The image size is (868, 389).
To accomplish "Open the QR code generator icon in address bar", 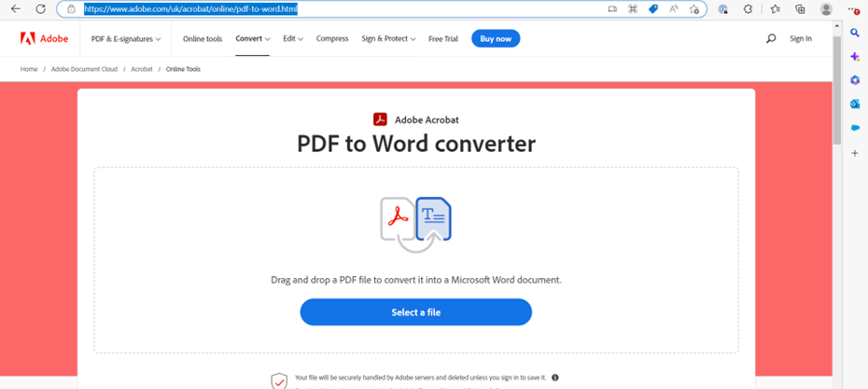I will [633, 8].
